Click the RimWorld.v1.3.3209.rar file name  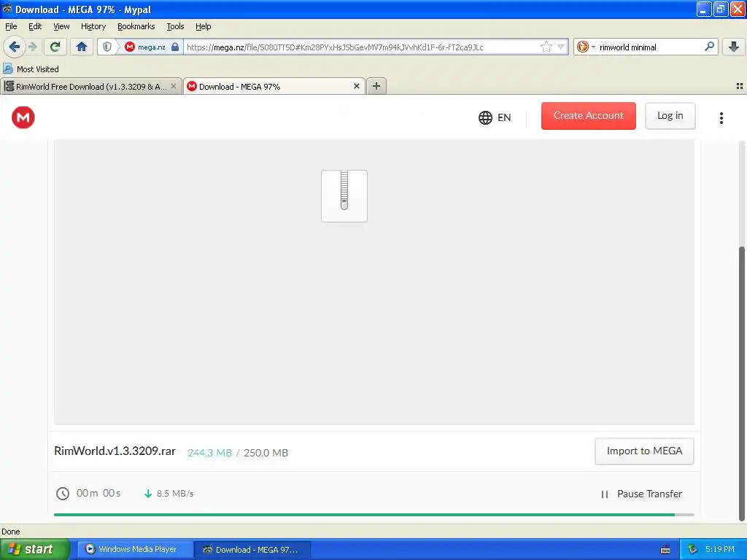pos(115,451)
